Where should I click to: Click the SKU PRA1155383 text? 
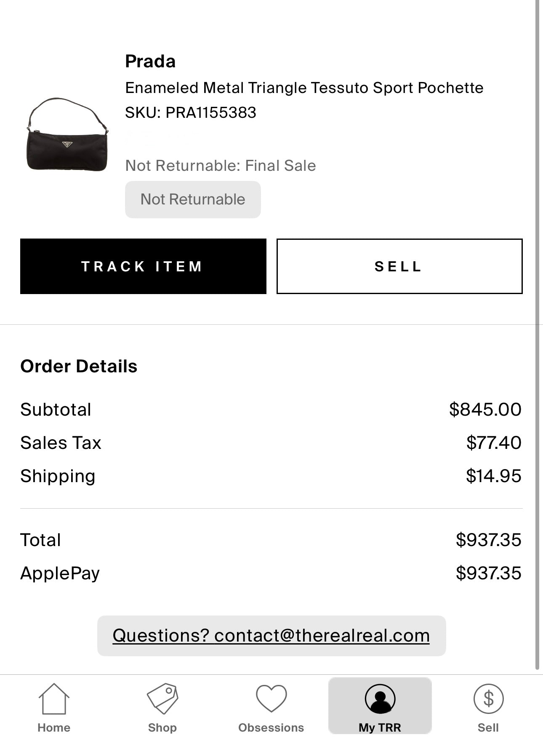[x=191, y=113]
